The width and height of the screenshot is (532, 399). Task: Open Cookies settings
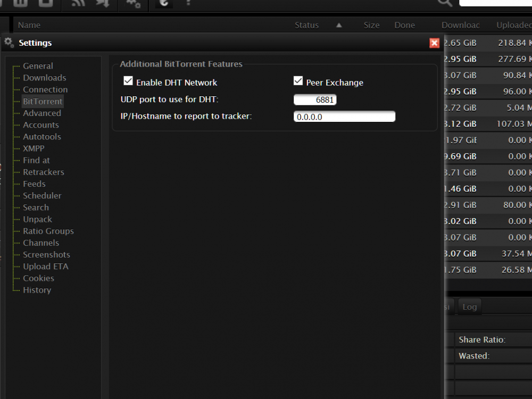pos(39,278)
